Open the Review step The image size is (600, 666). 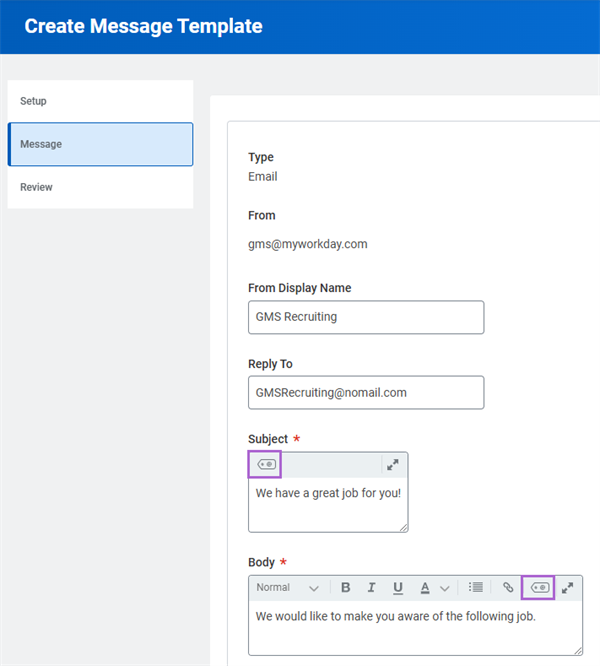(x=100, y=187)
